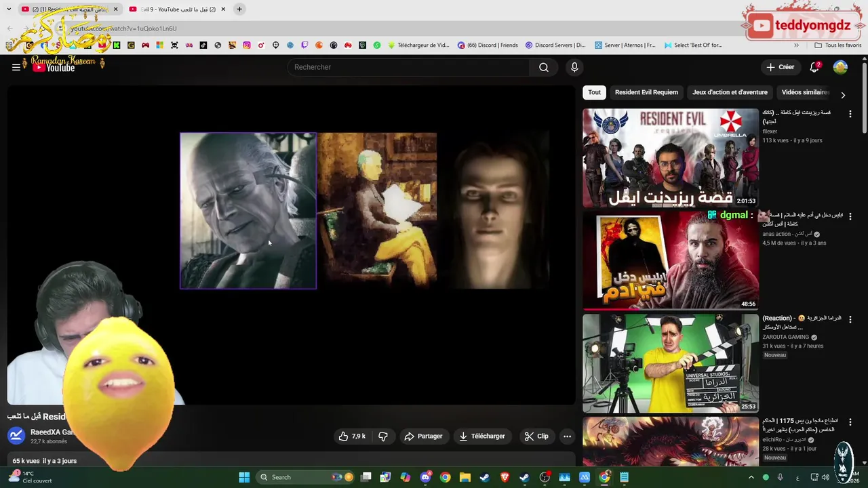868x488 pixels.
Task: Click the Windows taskbar Search box
Action: pos(307,477)
